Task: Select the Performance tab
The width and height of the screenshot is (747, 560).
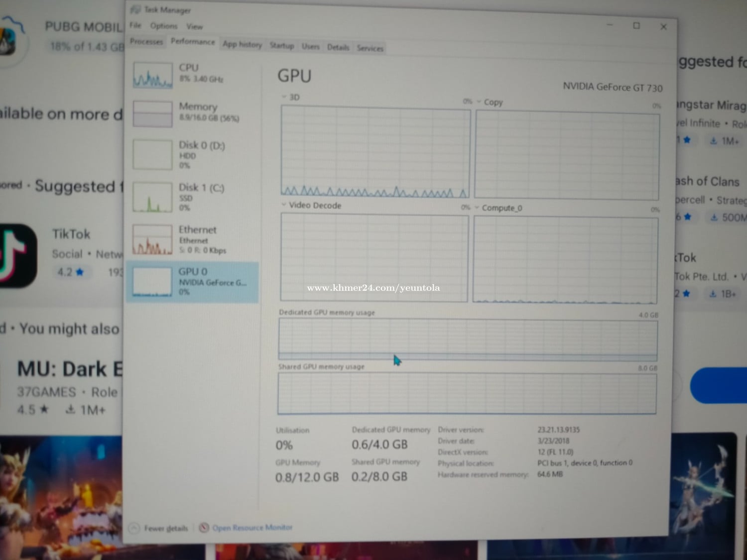Action: (193, 42)
